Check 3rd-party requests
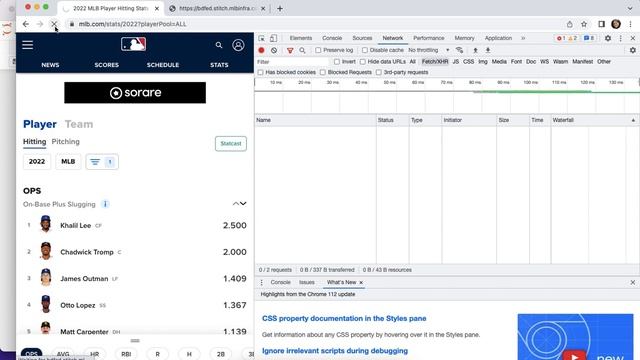 coord(379,72)
